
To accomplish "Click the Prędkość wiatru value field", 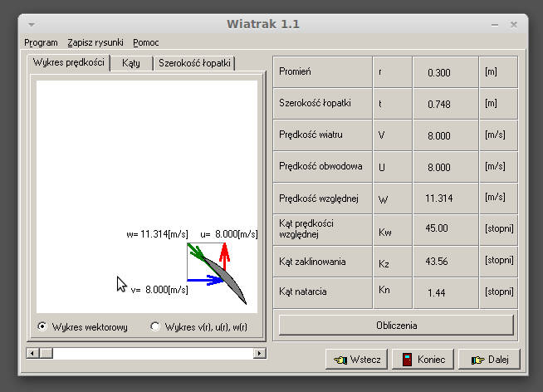I will coord(438,135).
